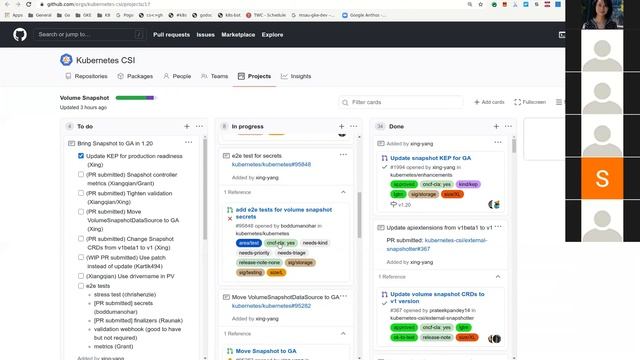Open the Kubernetes CSI organization avatar
This screenshot has height=360, width=640.
click(66, 60)
